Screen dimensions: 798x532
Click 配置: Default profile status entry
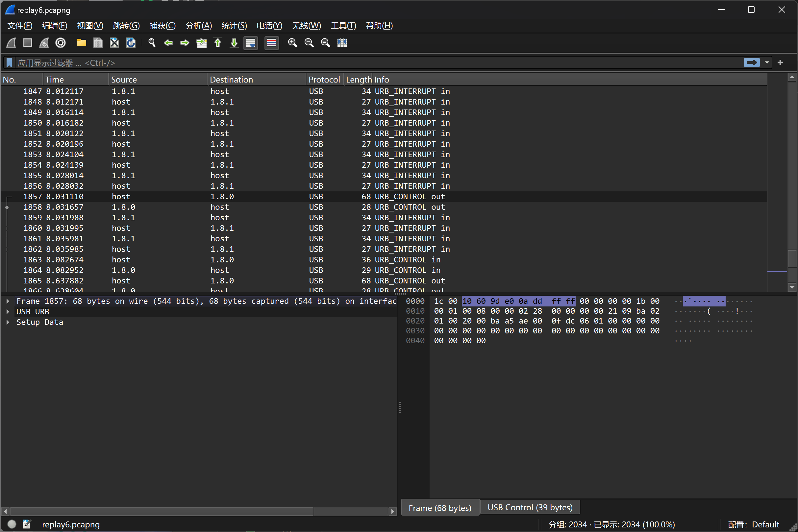click(x=754, y=525)
